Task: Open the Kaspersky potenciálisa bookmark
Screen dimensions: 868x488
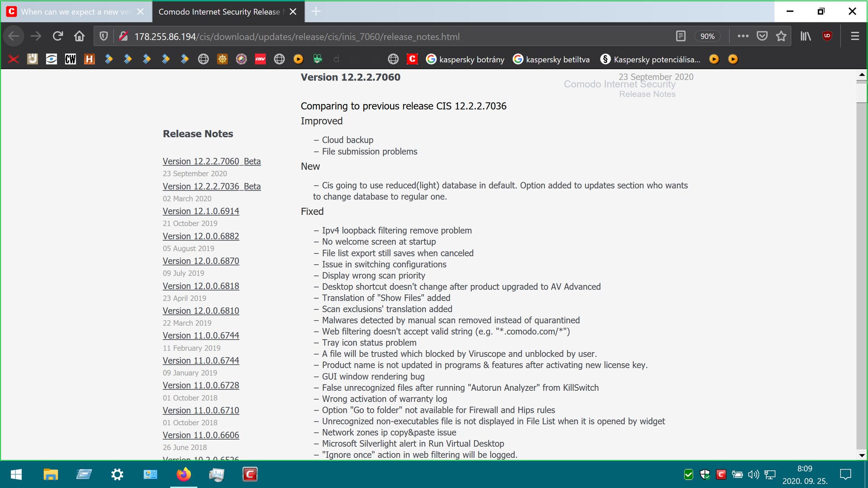Action: [x=650, y=59]
